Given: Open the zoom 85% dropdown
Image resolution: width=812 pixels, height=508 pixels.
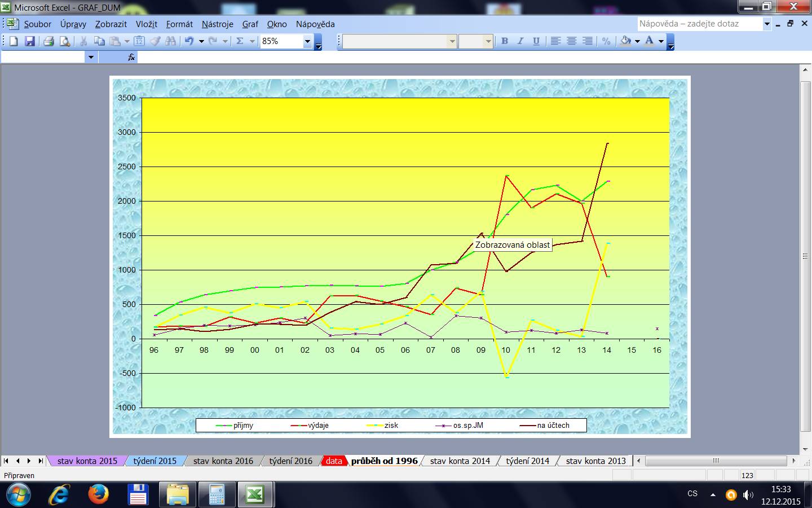Looking at the screenshot, I should (307, 41).
